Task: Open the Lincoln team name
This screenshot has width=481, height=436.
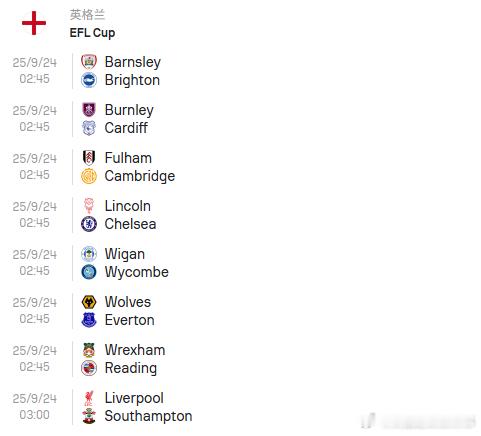Action: coord(128,206)
